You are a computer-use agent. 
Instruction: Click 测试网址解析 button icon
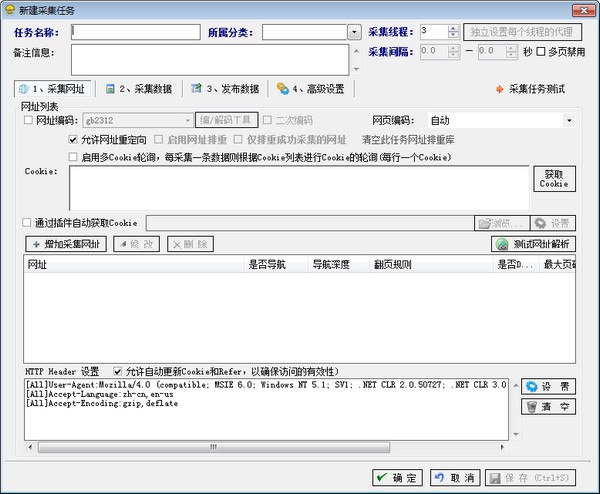coord(503,243)
